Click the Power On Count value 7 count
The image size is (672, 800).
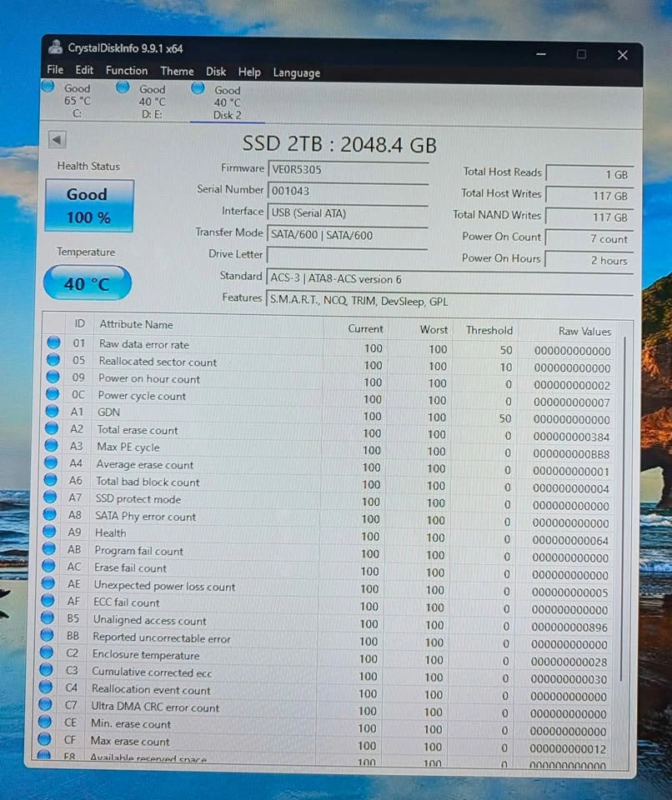coord(589,238)
